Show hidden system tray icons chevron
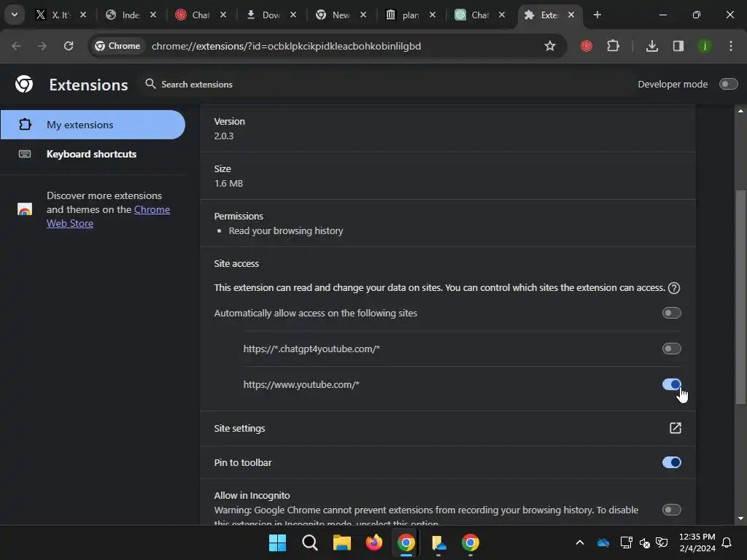 tap(580, 542)
